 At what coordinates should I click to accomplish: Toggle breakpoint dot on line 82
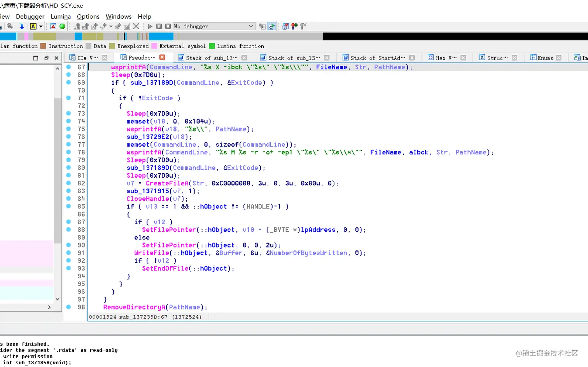coord(68,183)
